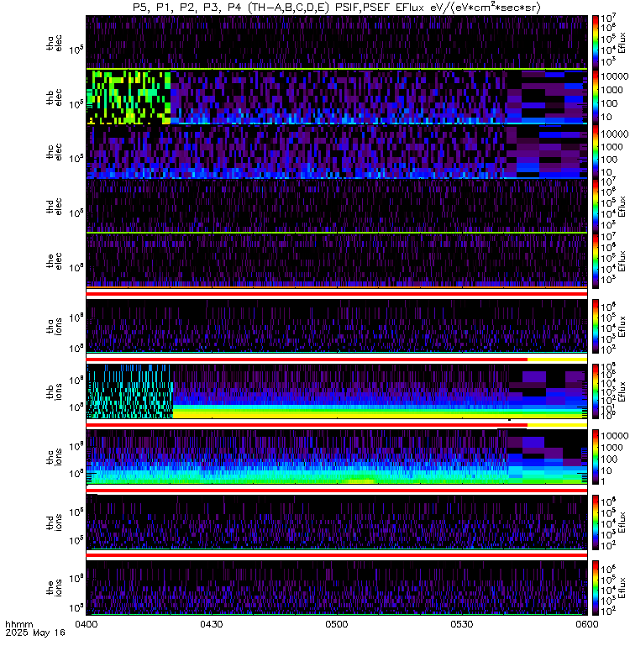Click the 'hhmm' time format label
This screenshot has height=672, width=630.
[x=19, y=624]
